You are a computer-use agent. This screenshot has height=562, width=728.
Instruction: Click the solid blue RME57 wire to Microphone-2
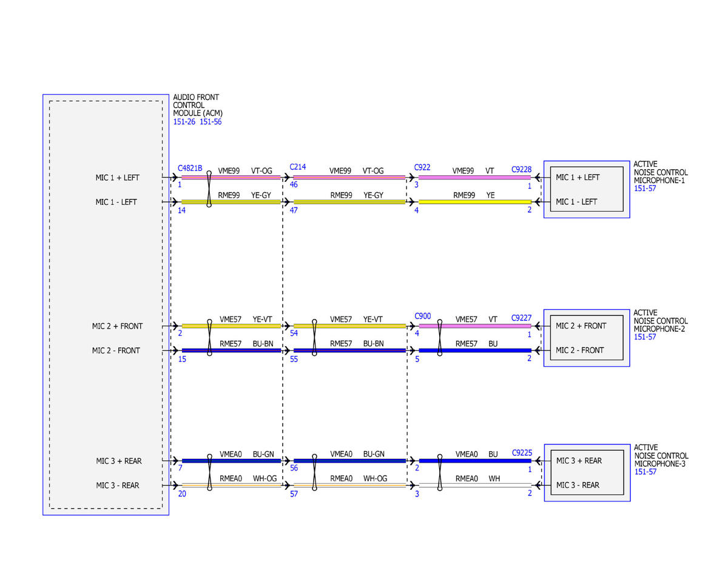pos(475,350)
